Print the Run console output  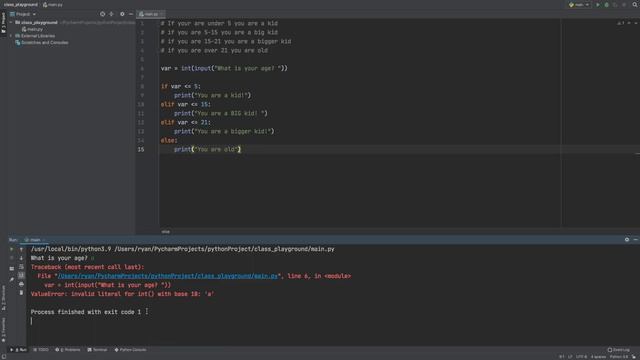tap(21, 284)
